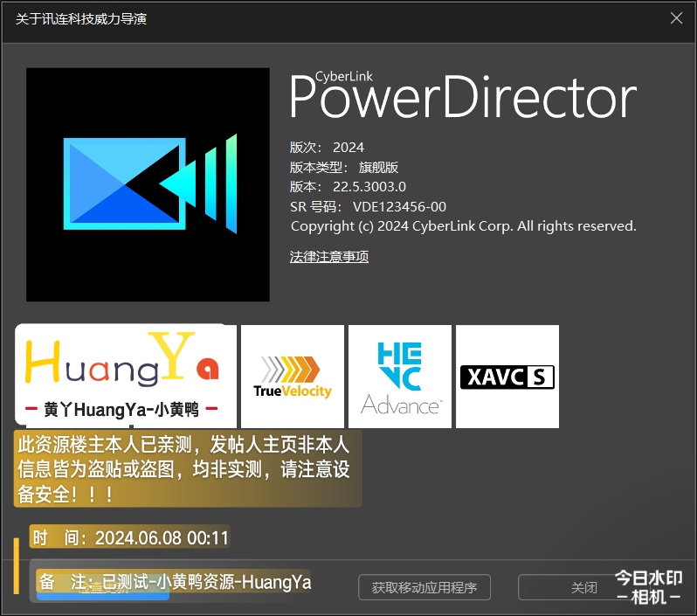The width and height of the screenshot is (697, 616).
Task: Click the 版次 value 2024
Action: tap(348, 147)
